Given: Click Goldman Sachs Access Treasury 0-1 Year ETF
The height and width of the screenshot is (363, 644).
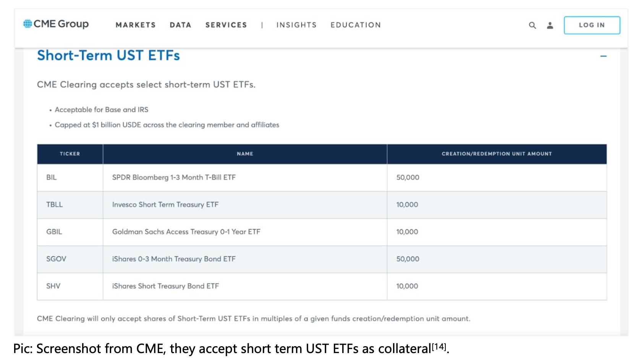Looking at the screenshot, I should coord(186,232).
